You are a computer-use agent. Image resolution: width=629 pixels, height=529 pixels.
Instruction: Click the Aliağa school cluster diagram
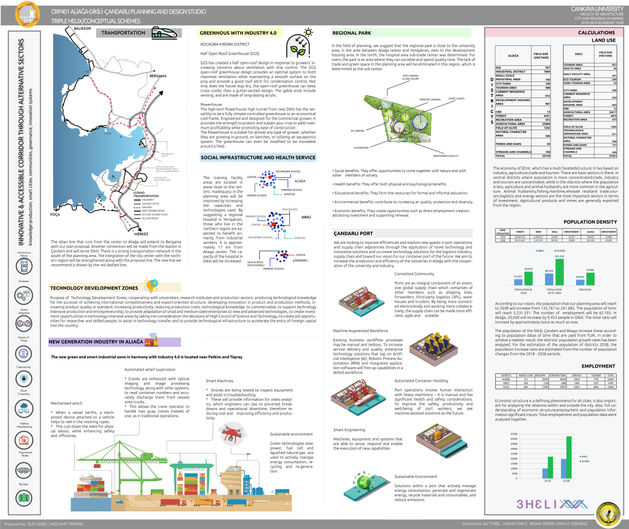point(277,183)
